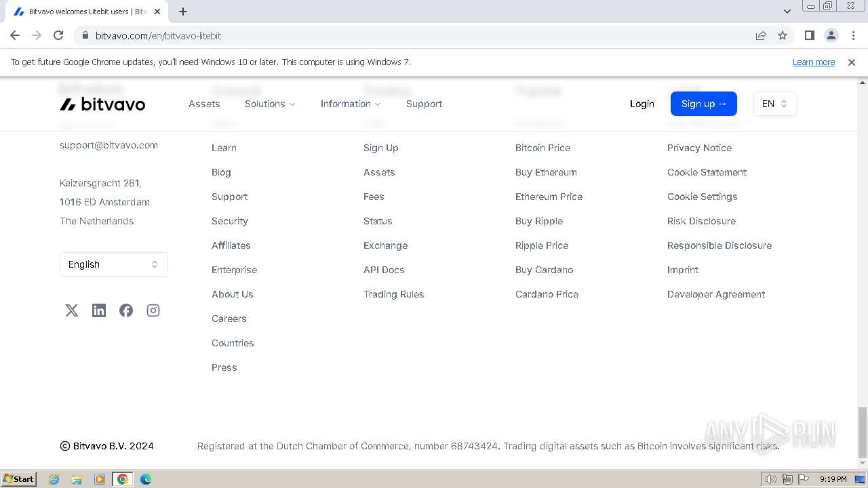The height and width of the screenshot is (488, 868).
Task: Open English language dropdown in footer
Action: coord(114,264)
